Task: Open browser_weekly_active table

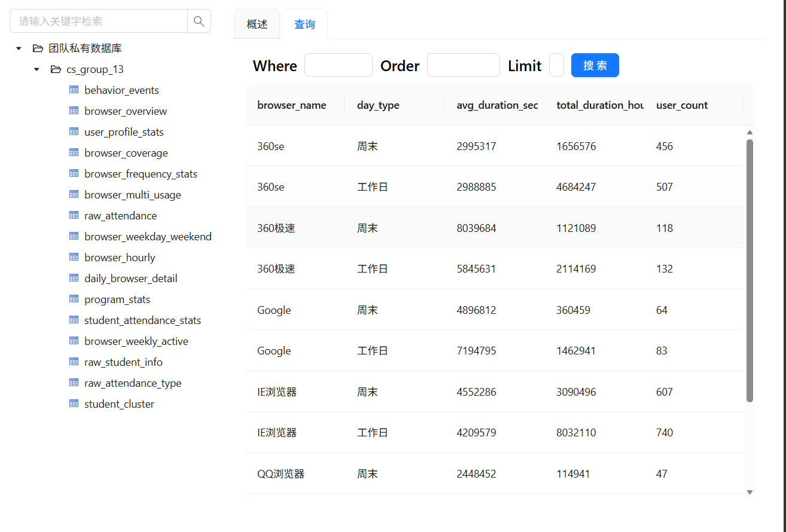Action: click(x=136, y=341)
